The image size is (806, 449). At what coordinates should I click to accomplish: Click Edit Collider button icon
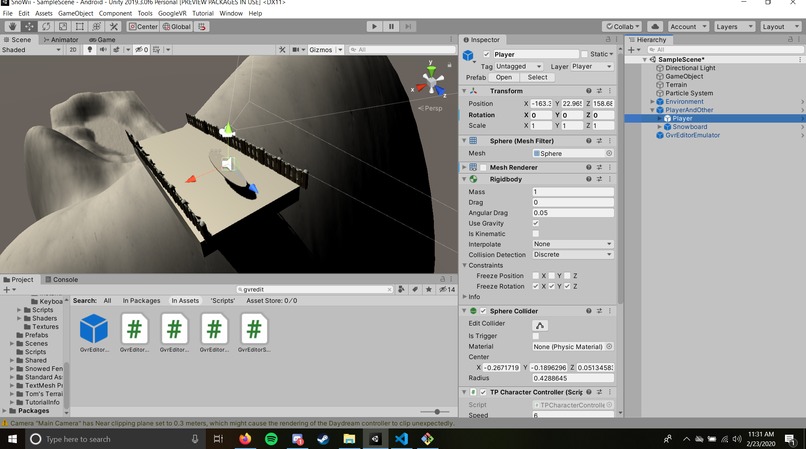pyautogui.click(x=540, y=325)
